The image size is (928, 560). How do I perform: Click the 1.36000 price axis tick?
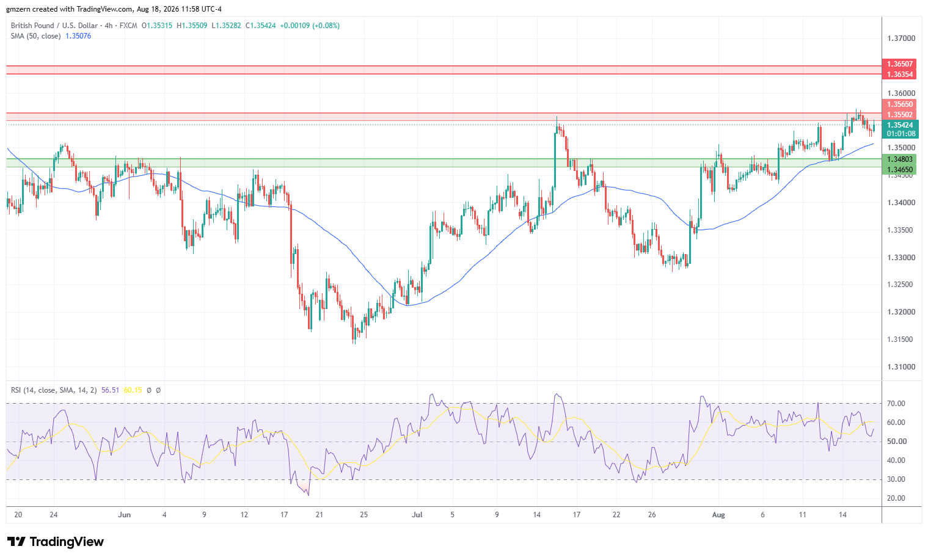[x=901, y=93]
